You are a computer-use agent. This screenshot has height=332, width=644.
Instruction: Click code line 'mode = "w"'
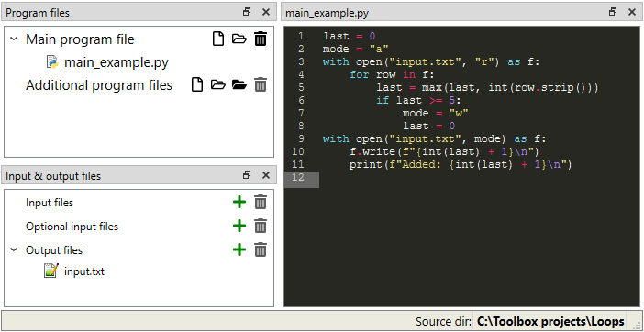tap(436, 113)
